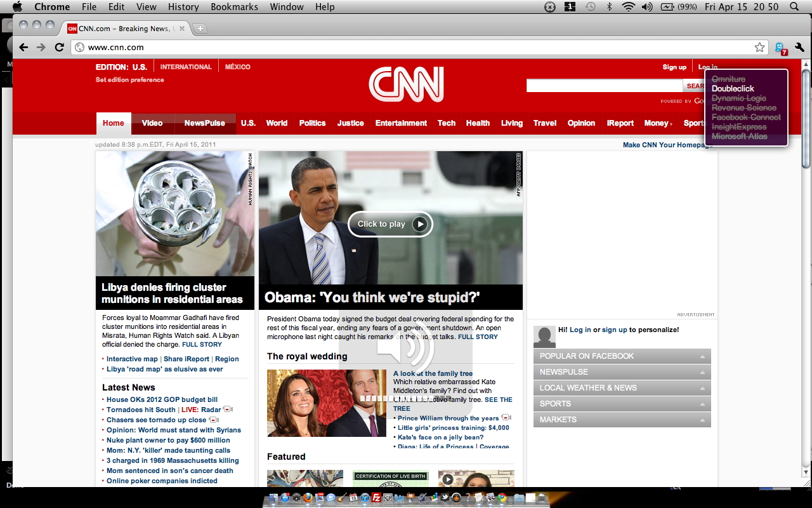Expand the Local Weather & News section
Image resolution: width=812 pixels, height=508 pixels.
(x=622, y=388)
